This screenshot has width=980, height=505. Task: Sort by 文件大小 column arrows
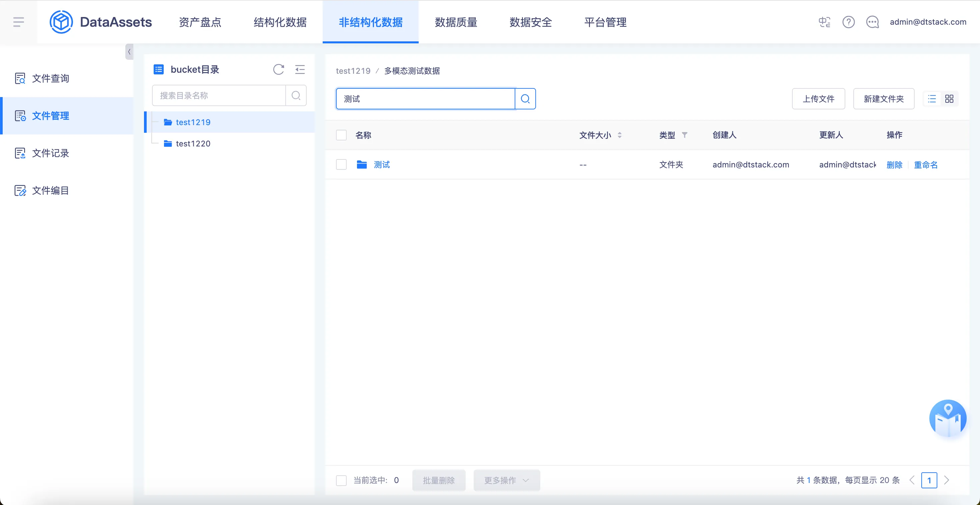click(620, 135)
